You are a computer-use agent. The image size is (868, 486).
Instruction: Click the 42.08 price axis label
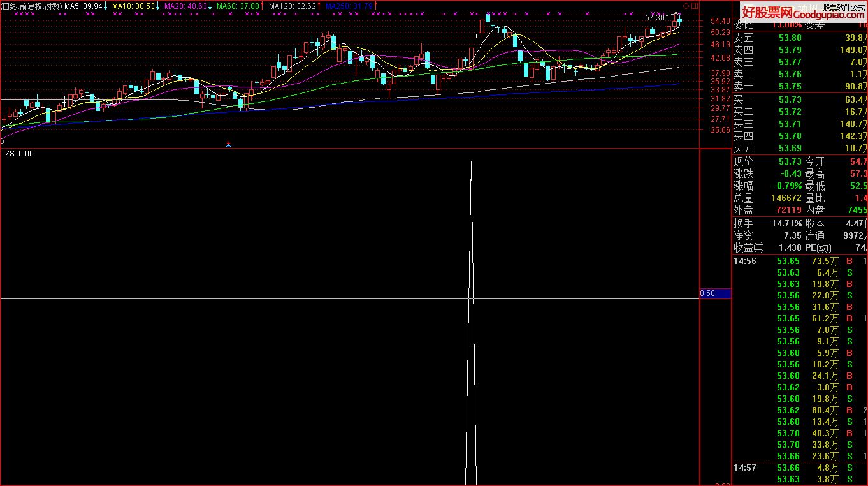click(x=721, y=58)
